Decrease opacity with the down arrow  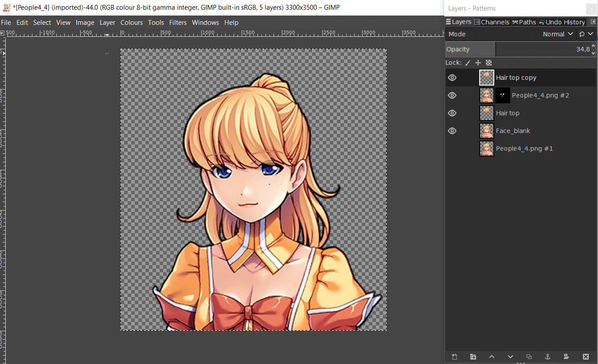click(x=594, y=52)
